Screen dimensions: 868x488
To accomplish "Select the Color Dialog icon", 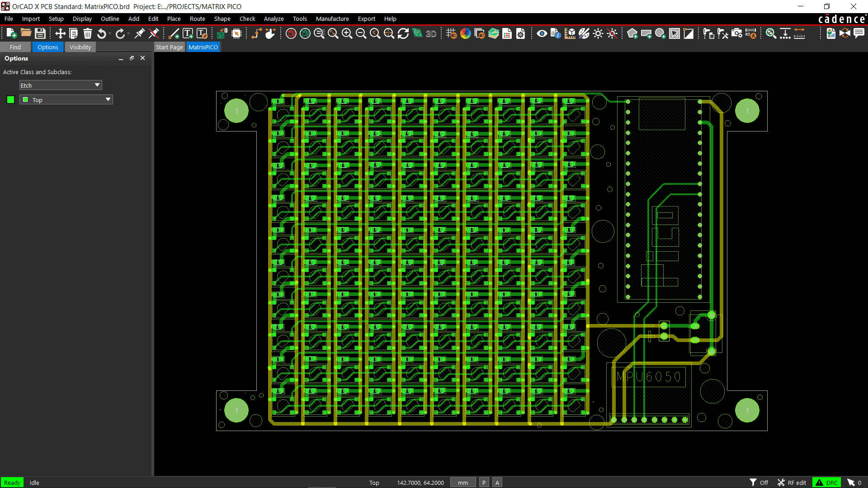I will 466,33.
